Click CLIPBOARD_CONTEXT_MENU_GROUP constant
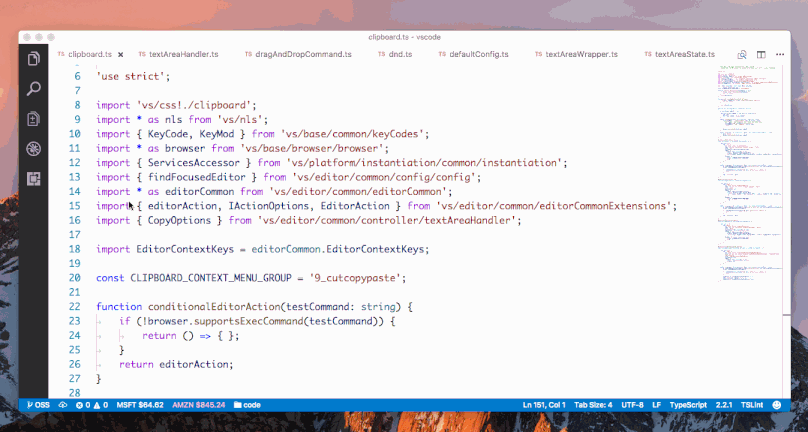Image resolution: width=808 pixels, height=432 pixels. [x=211, y=278]
